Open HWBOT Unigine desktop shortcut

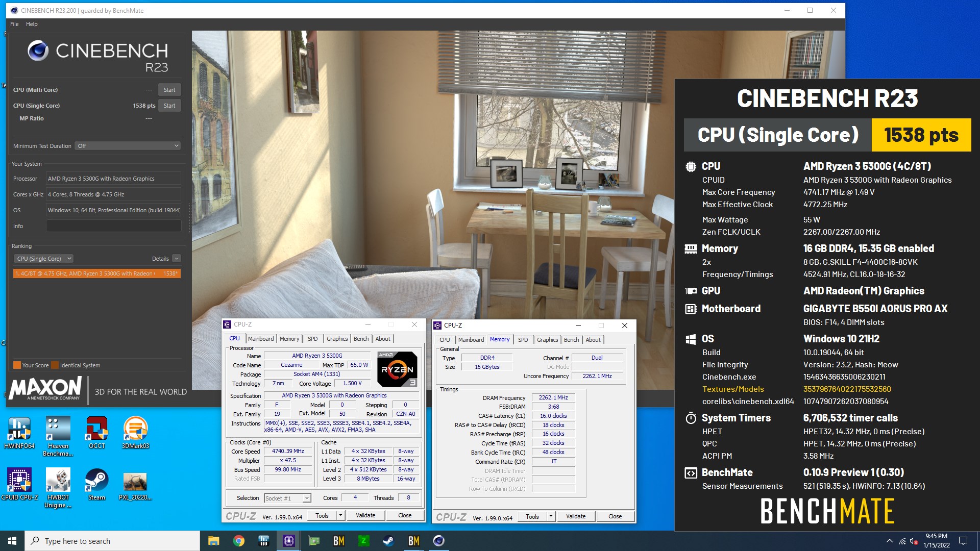click(x=58, y=488)
